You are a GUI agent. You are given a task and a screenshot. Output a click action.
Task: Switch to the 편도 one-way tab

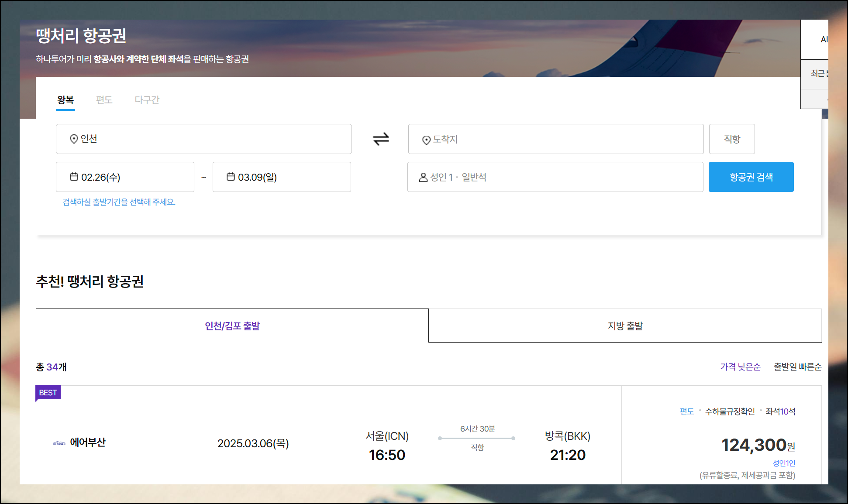coord(104,100)
